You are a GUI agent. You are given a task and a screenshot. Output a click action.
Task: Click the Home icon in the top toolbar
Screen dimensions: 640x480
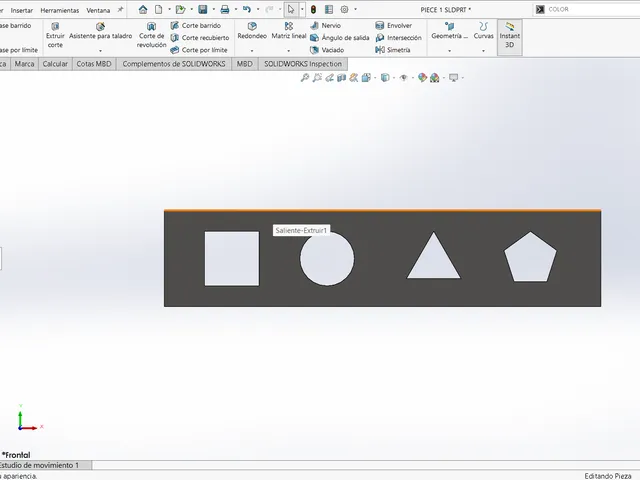pyautogui.click(x=143, y=9)
